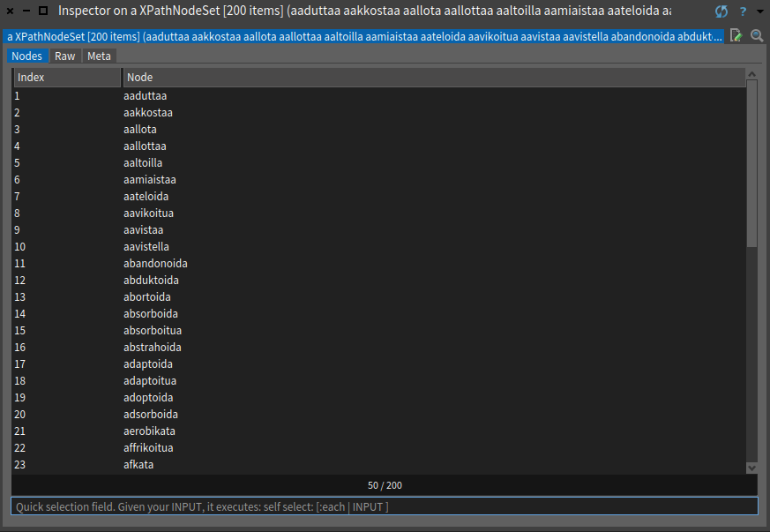Click the scrollbar down arrow
The image size is (770, 532).
point(751,468)
